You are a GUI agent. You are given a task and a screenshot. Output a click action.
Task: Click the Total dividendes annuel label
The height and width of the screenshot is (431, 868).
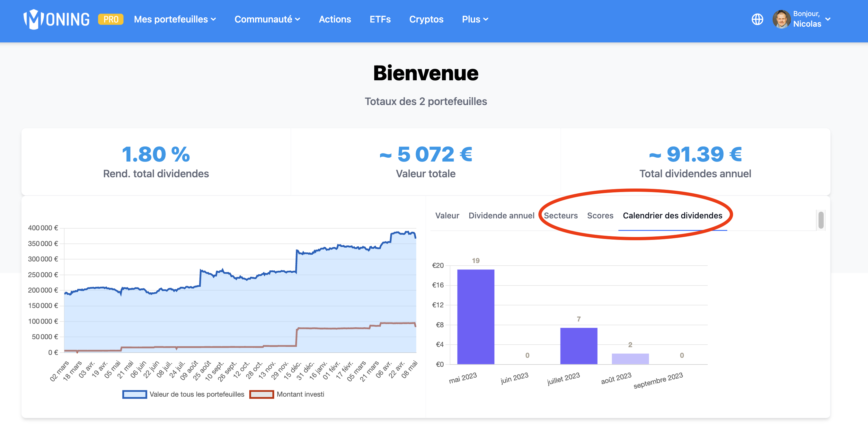click(x=695, y=173)
